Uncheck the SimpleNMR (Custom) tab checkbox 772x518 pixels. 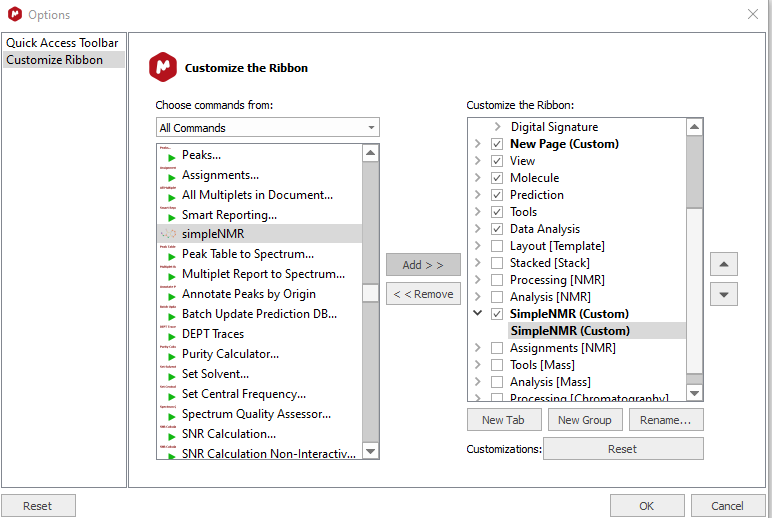[x=497, y=314]
